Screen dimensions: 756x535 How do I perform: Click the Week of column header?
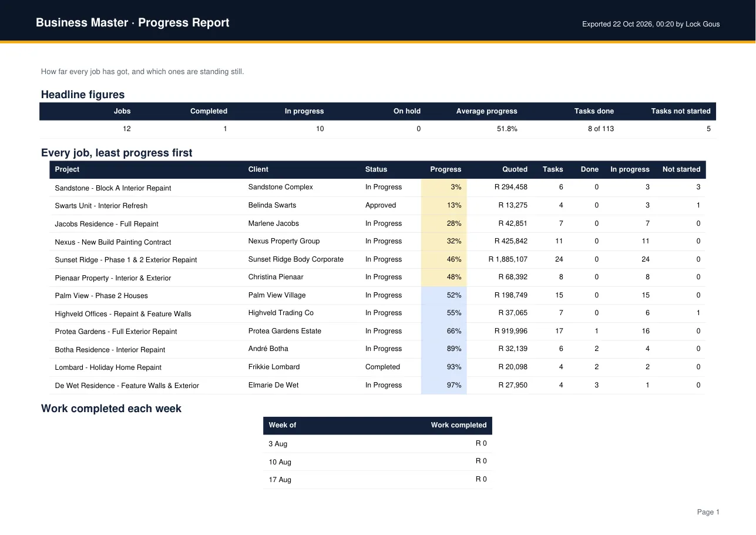pyautogui.click(x=283, y=425)
